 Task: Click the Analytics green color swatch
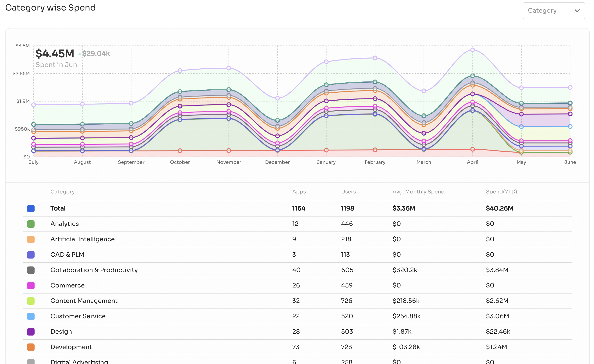[x=31, y=224]
